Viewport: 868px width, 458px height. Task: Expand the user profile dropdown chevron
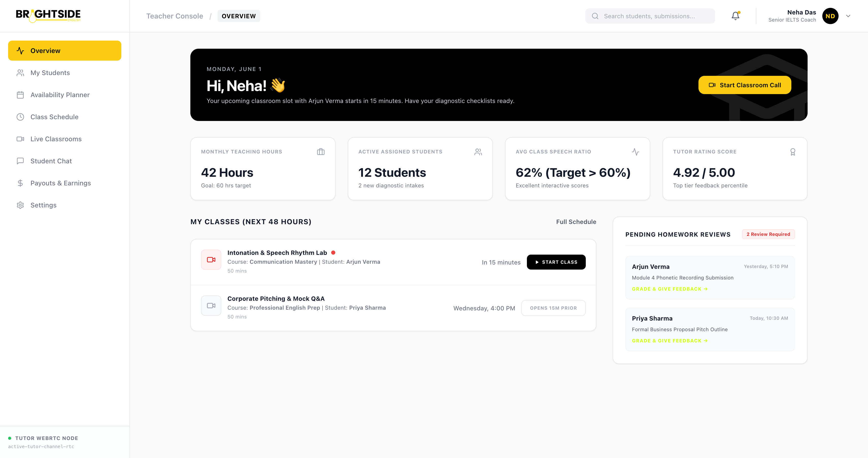click(848, 16)
